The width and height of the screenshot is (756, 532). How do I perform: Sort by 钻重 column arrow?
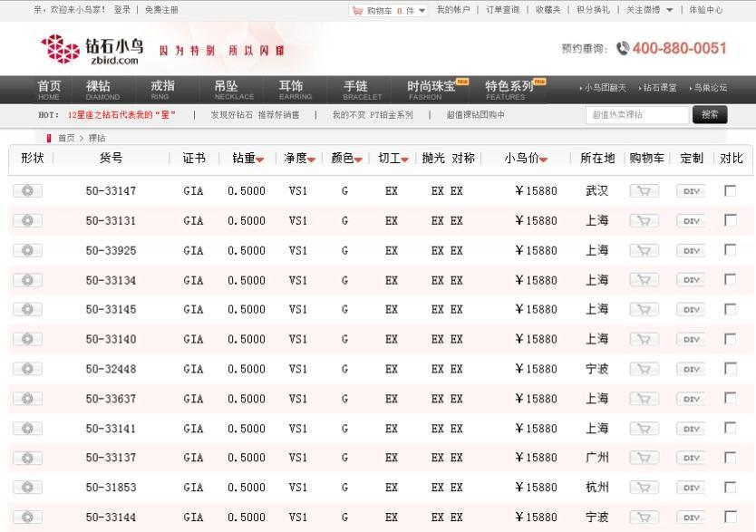(260, 160)
